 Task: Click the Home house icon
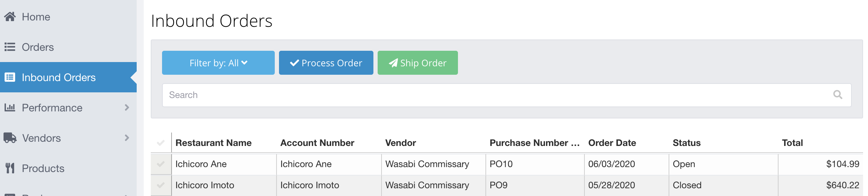[10, 17]
